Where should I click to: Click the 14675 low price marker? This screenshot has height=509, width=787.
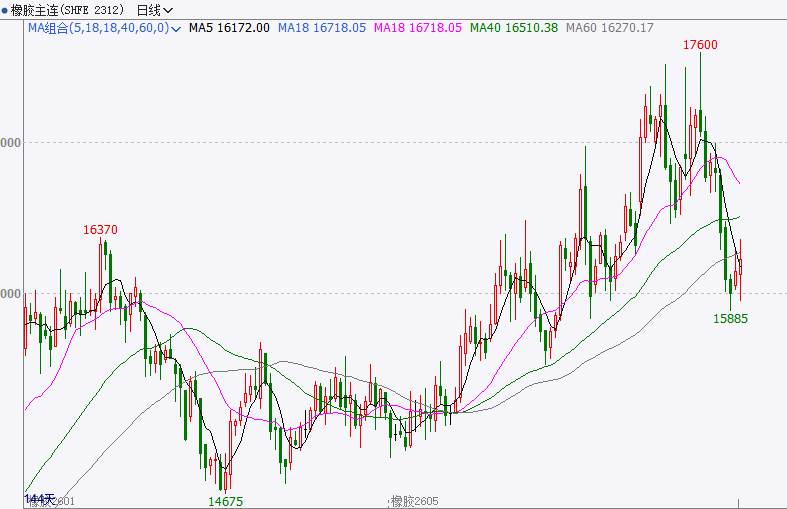coord(225,501)
